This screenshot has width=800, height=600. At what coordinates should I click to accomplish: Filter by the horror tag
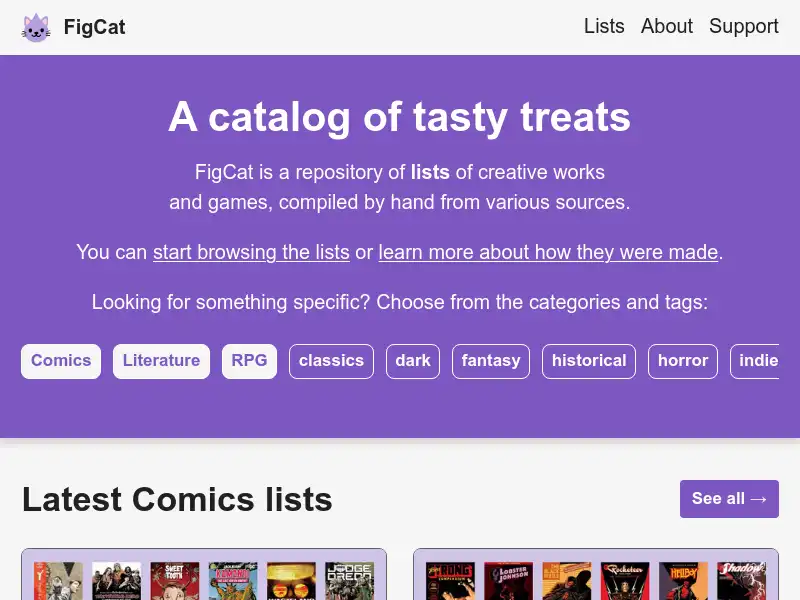(682, 361)
